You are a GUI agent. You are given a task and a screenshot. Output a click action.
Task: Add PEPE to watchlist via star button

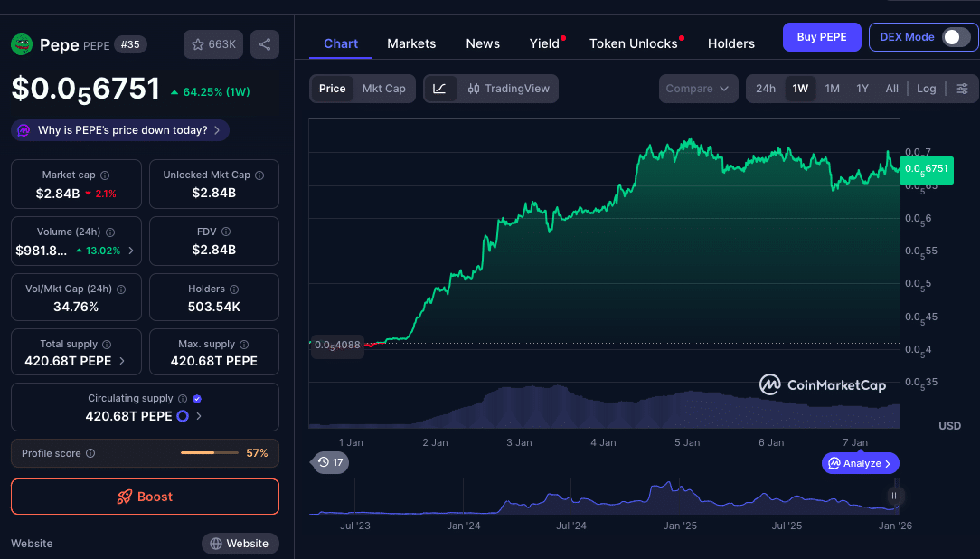(213, 44)
